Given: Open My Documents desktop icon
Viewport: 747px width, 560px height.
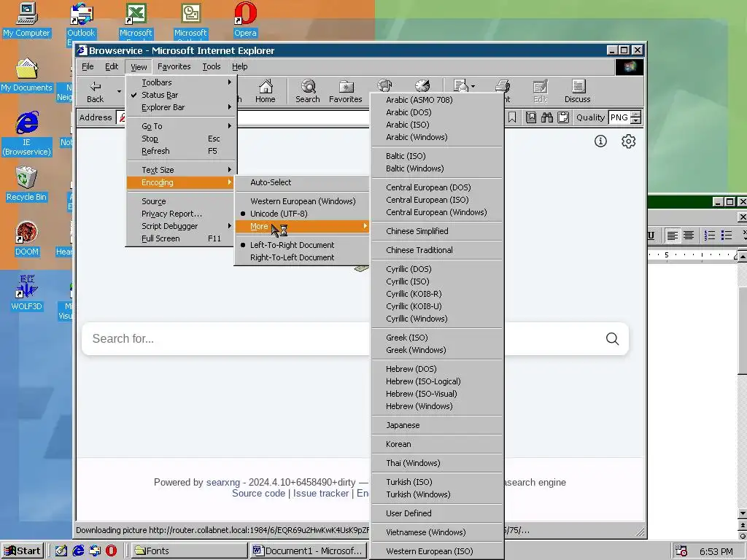Looking at the screenshot, I should pos(27,75).
